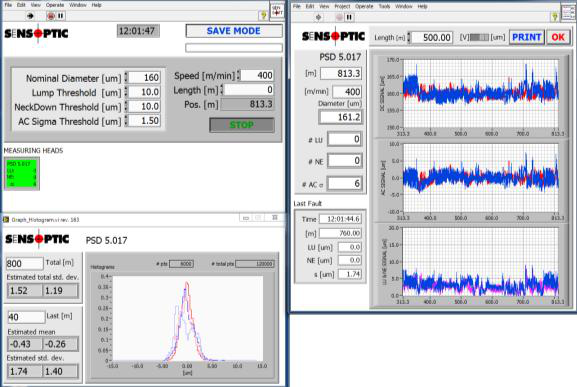Click the # total pts indicator above histogram

[x=255, y=264]
